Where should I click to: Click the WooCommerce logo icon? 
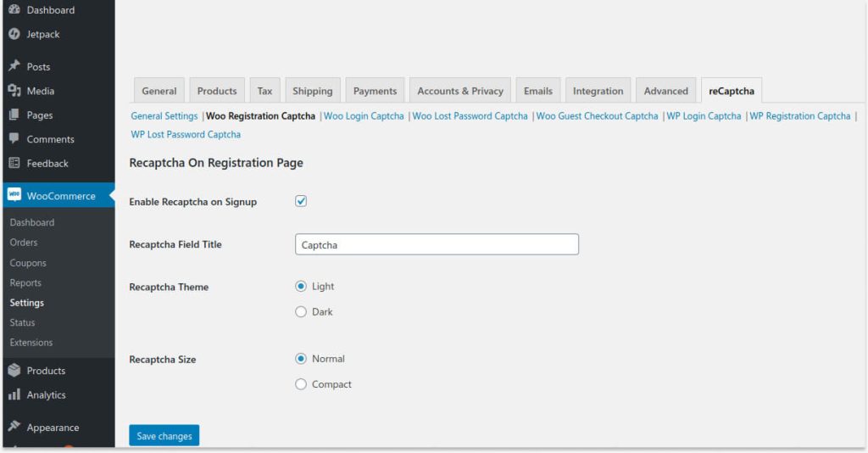click(14, 195)
